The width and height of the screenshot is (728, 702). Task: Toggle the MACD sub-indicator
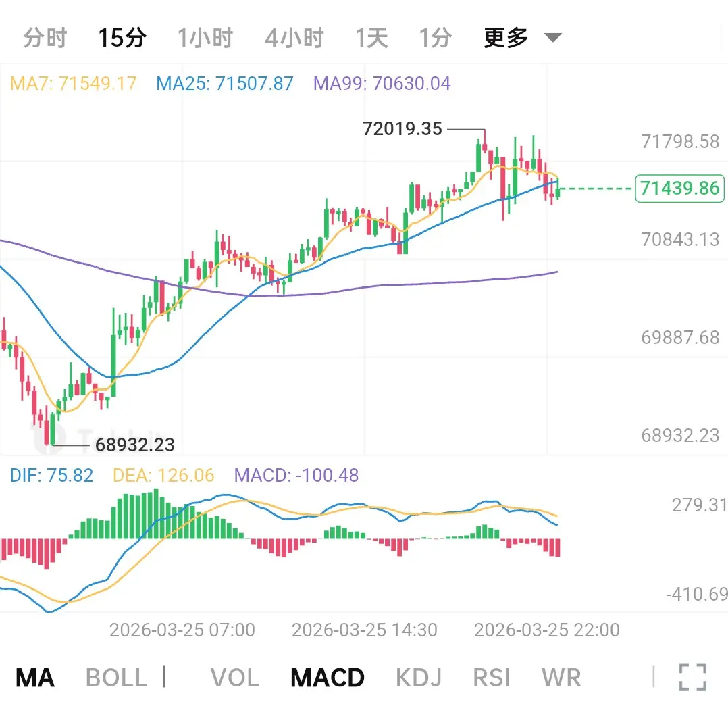(328, 678)
